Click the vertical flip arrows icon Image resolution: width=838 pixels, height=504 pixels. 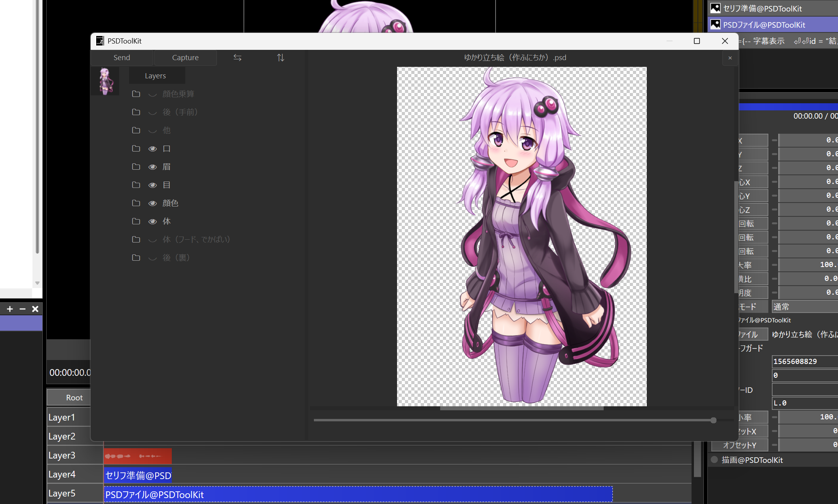(280, 58)
